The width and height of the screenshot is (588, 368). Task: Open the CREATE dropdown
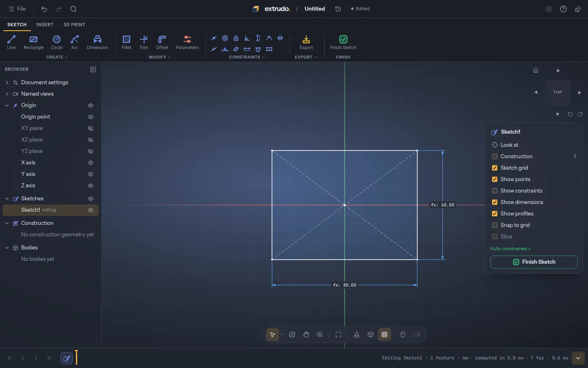click(57, 57)
